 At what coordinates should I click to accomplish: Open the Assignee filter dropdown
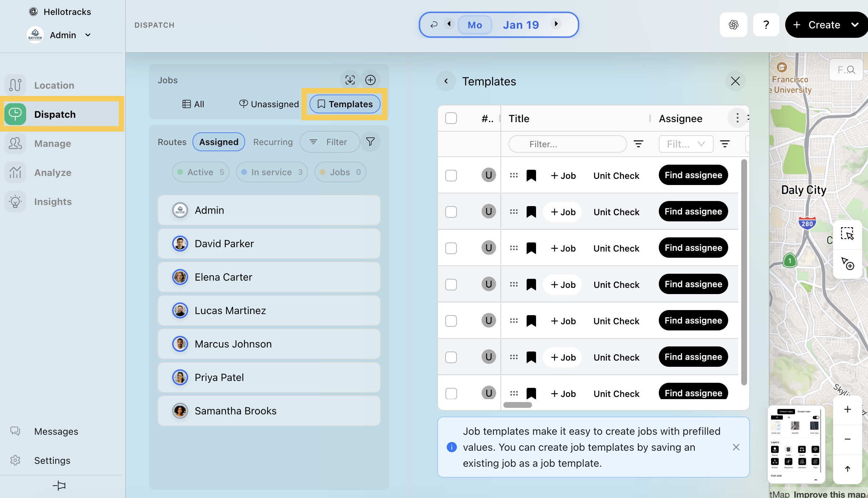click(x=686, y=144)
